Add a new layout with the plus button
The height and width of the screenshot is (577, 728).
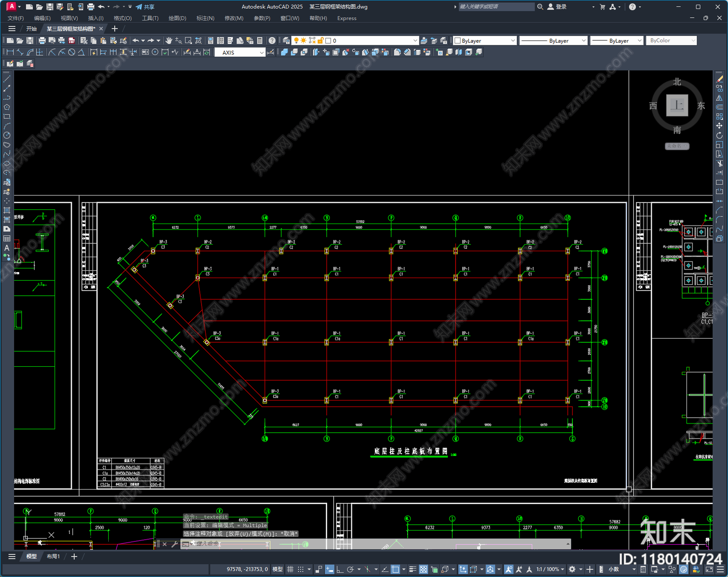coord(74,557)
